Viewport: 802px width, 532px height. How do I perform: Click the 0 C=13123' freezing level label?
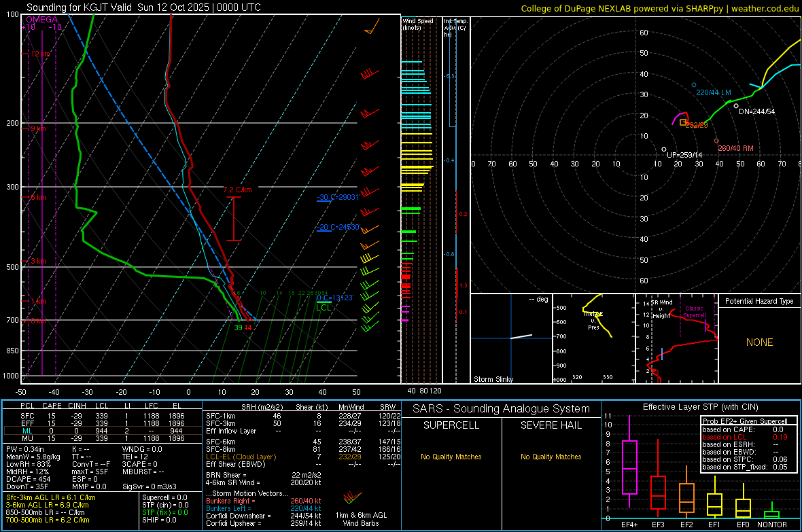[335, 298]
